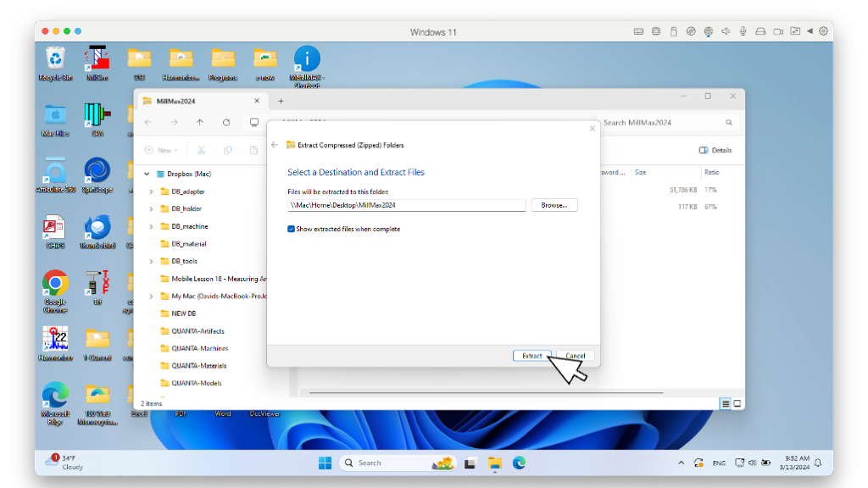The width and height of the screenshot is (868, 488).
Task: Open the blue info circle desktop shortcut
Action: click(307, 66)
